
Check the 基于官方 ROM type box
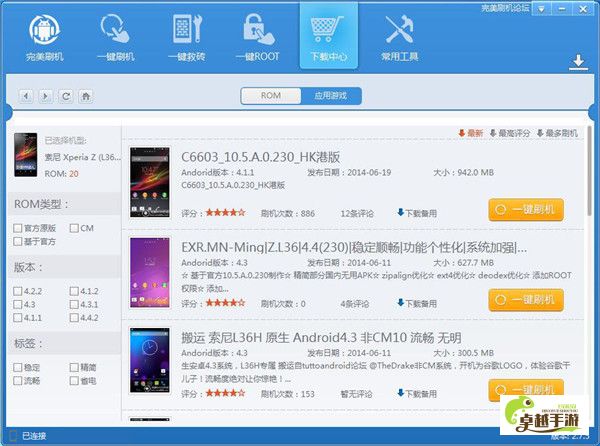click(x=18, y=241)
